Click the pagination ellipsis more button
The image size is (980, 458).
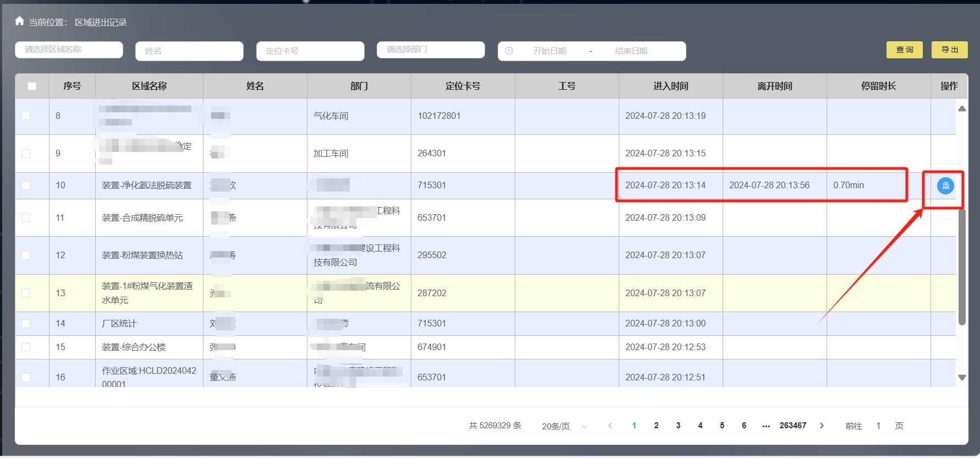click(x=766, y=426)
